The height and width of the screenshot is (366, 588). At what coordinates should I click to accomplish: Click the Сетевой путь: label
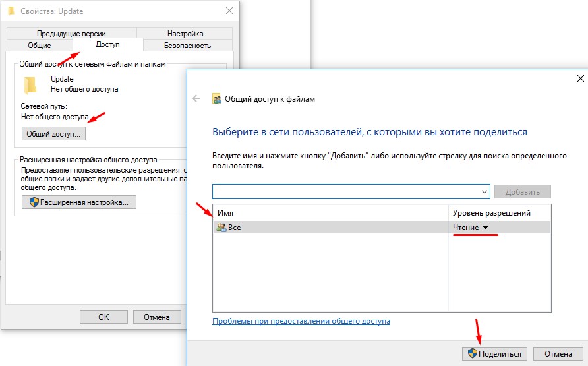click(44, 106)
